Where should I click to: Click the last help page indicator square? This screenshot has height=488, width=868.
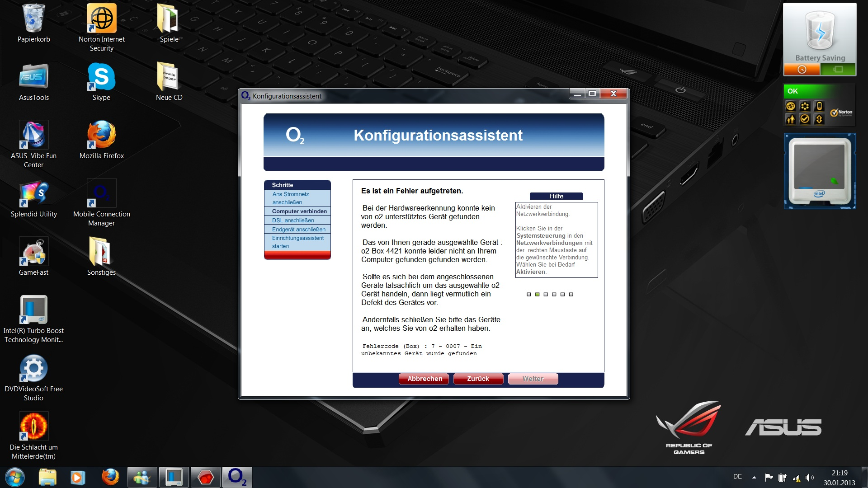pos(571,294)
